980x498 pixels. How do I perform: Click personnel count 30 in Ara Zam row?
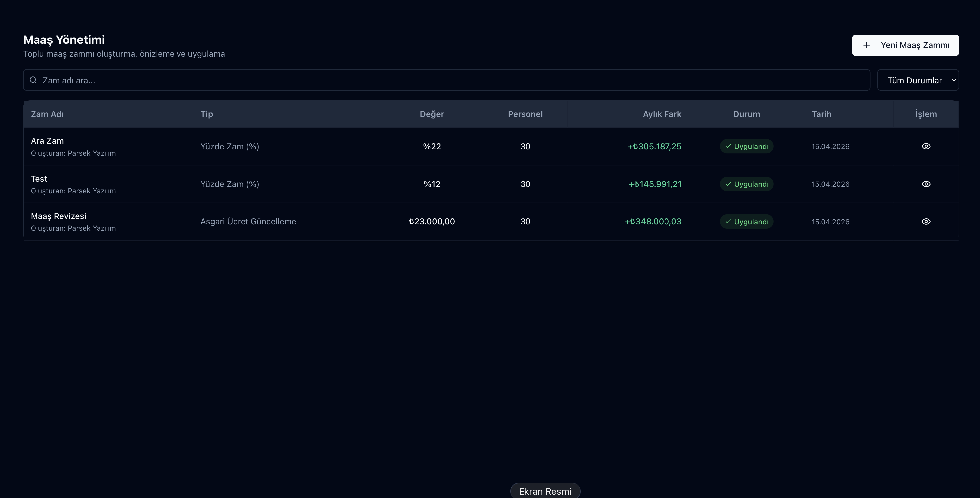(x=525, y=146)
